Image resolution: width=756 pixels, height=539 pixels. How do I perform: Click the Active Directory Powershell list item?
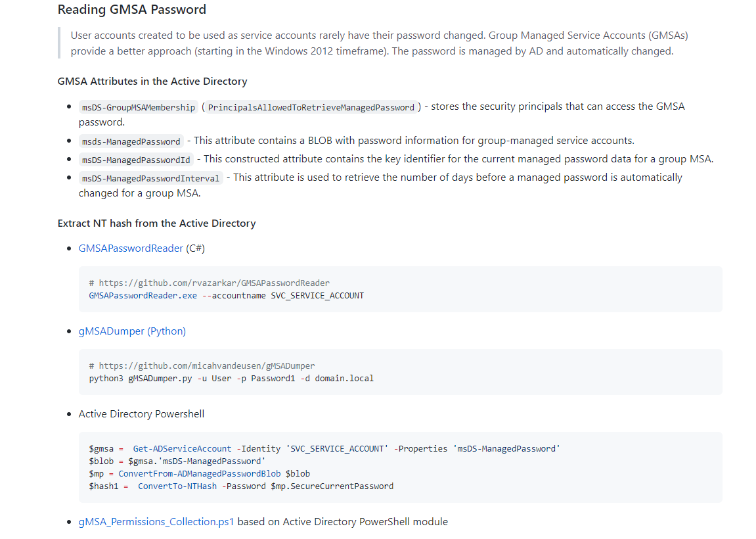point(141,414)
